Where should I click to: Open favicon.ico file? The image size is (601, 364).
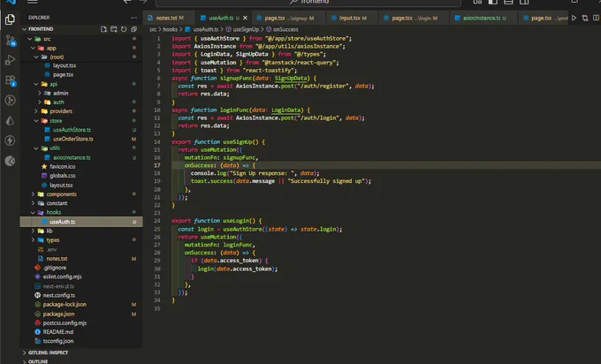click(63, 167)
